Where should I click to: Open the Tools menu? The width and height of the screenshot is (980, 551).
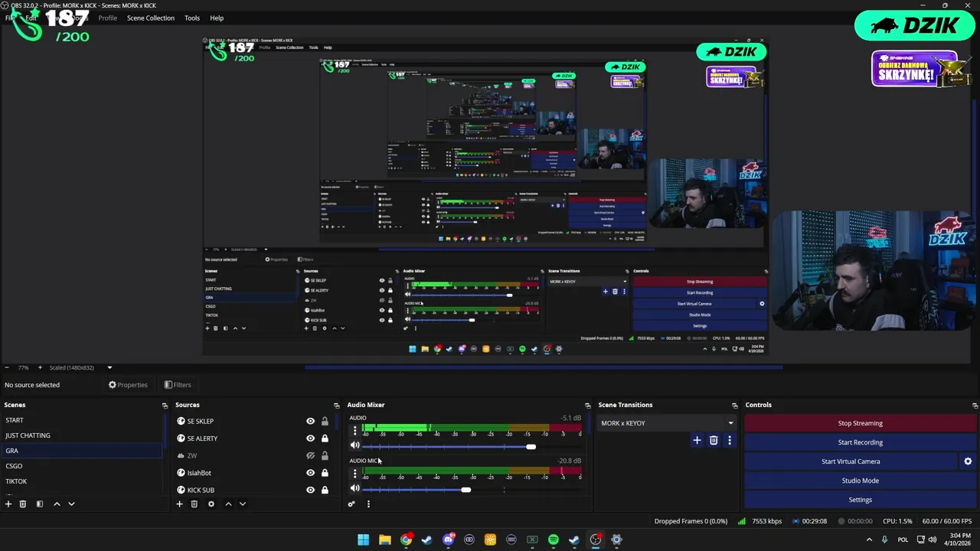[192, 18]
